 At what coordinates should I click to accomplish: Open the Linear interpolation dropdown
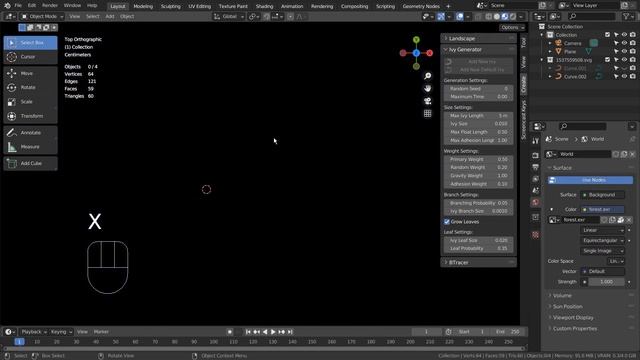click(602, 230)
